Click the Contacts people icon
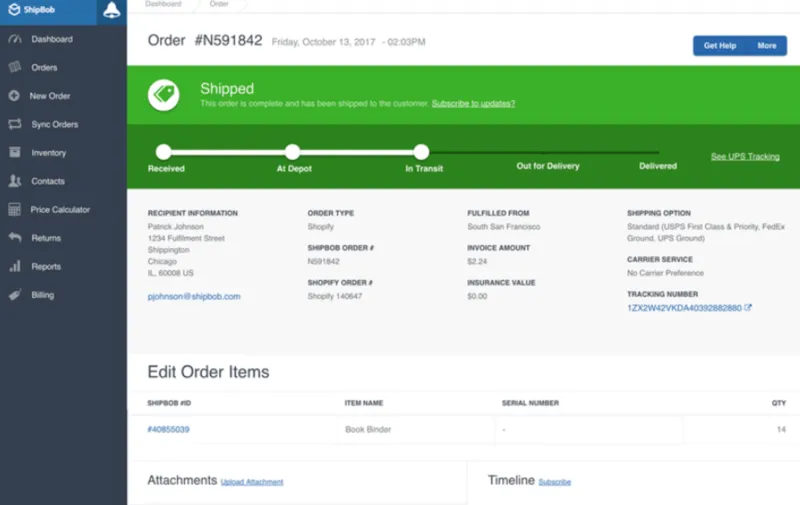This screenshot has width=800, height=505. click(14, 181)
